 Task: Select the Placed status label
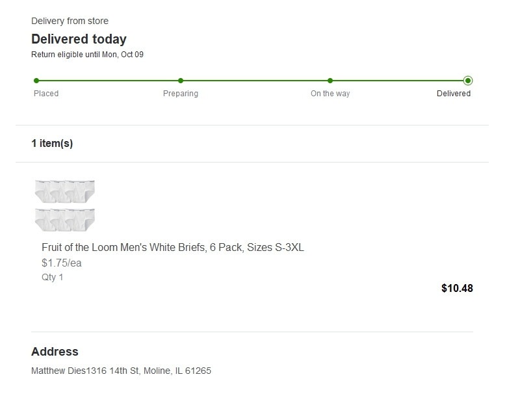click(x=46, y=94)
